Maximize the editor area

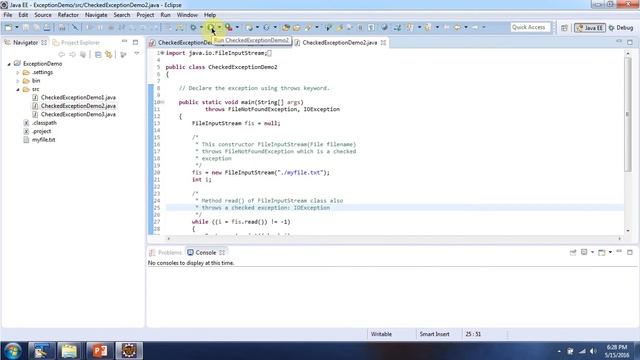630,42
